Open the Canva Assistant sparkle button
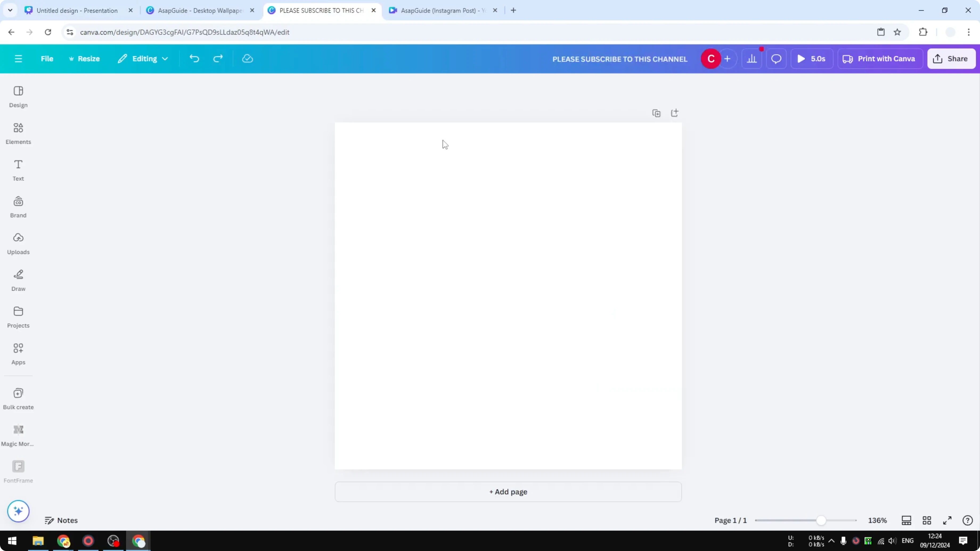This screenshot has height=551, width=980. pos(18,511)
